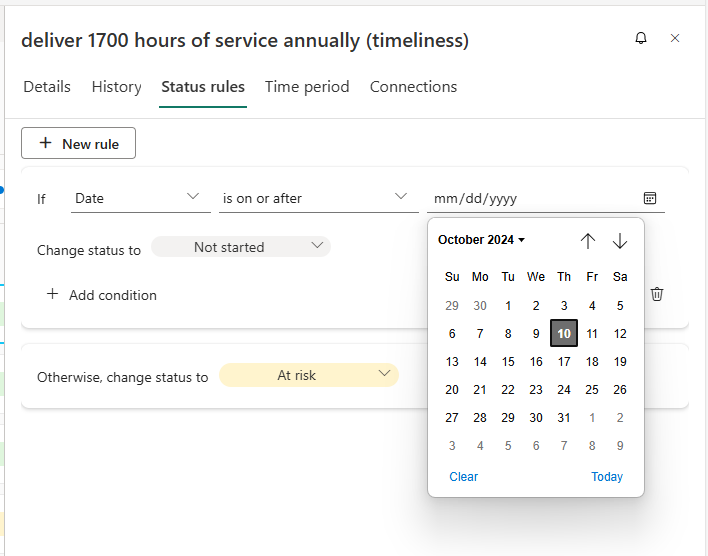The width and height of the screenshot is (708, 556).
Task: Go to next month with down arrow
Action: (x=620, y=240)
